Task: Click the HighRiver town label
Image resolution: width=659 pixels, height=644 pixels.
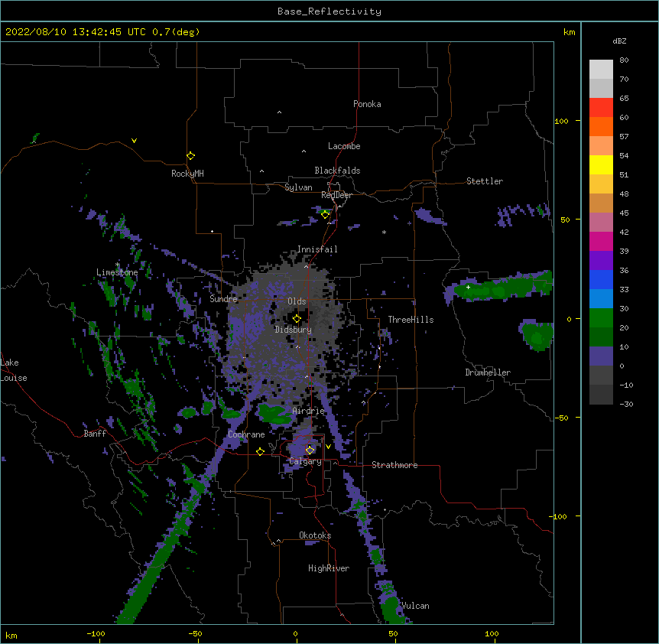Action: 328,568
